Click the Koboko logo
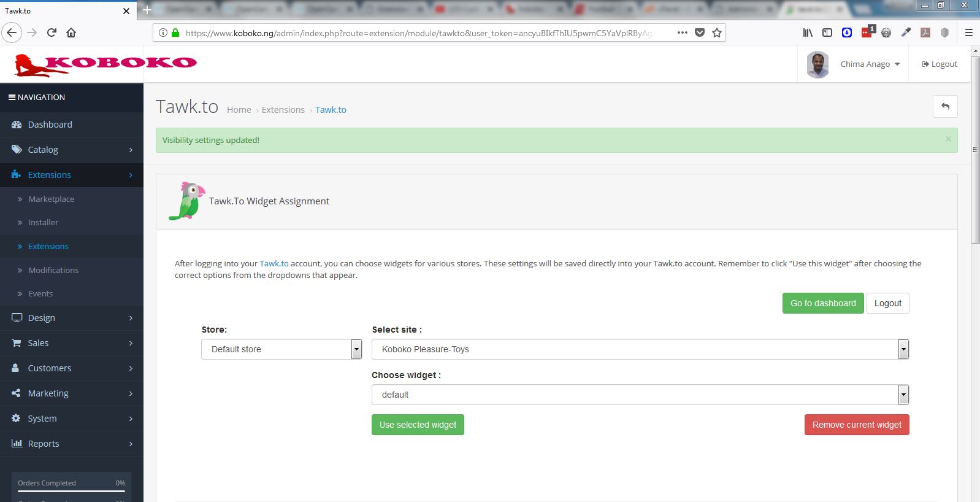This screenshot has width=980, height=502. [105, 65]
